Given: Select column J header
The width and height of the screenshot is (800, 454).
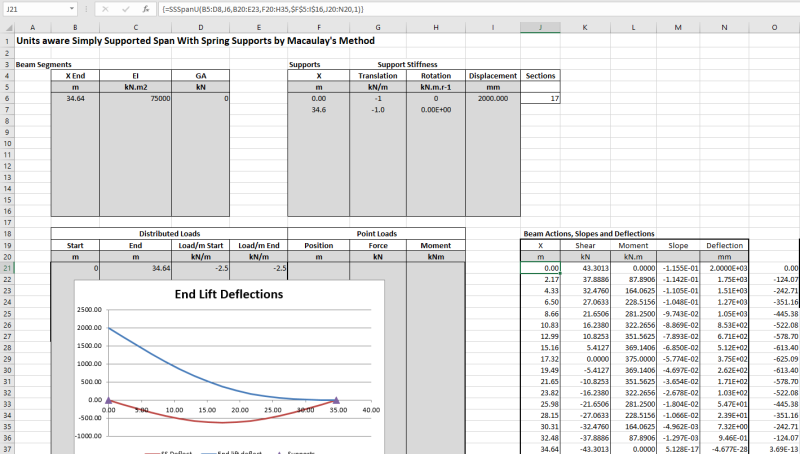Looking at the screenshot, I should coord(540,28).
